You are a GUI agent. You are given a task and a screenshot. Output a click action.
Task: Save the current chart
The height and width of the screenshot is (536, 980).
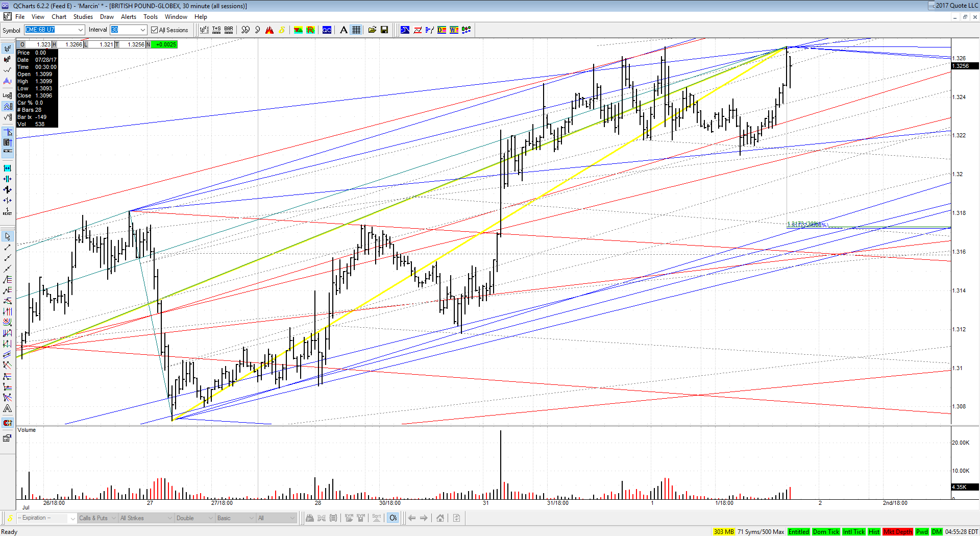tap(384, 30)
